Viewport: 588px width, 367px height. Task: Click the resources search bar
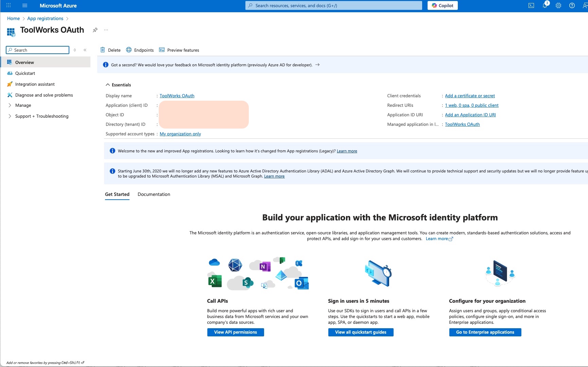tap(333, 5)
